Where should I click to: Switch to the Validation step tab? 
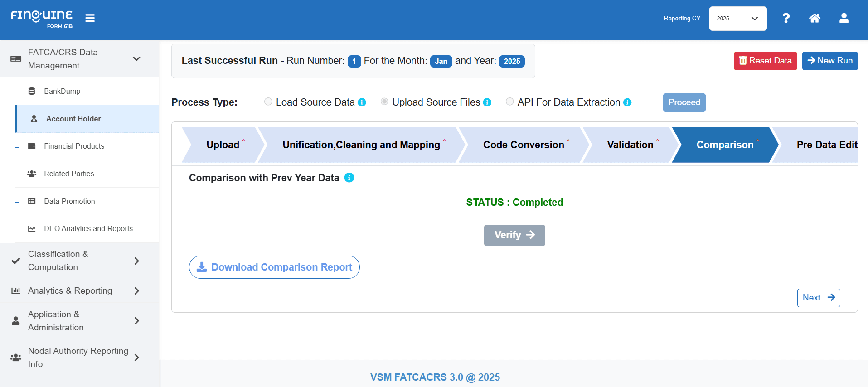click(630, 145)
